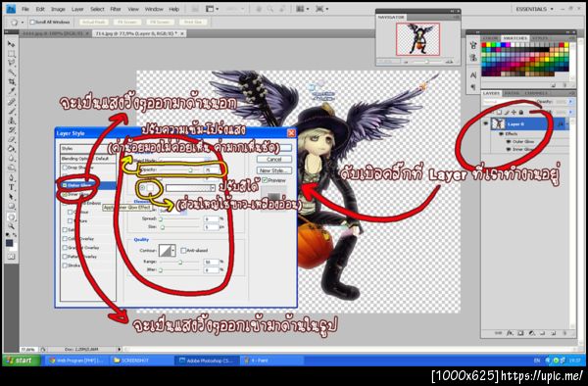This screenshot has height=386, width=588.
Task: Select the Type tool (T)
Action: (11, 187)
